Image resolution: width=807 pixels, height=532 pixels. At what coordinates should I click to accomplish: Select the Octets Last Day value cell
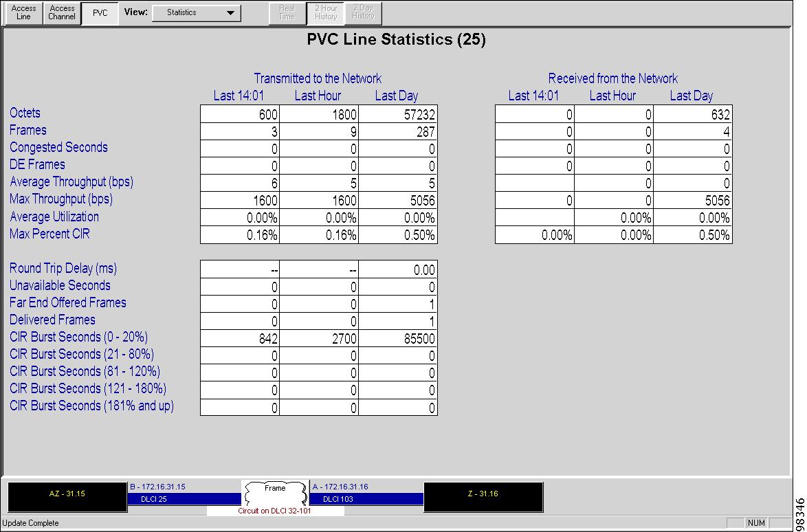coord(398,113)
